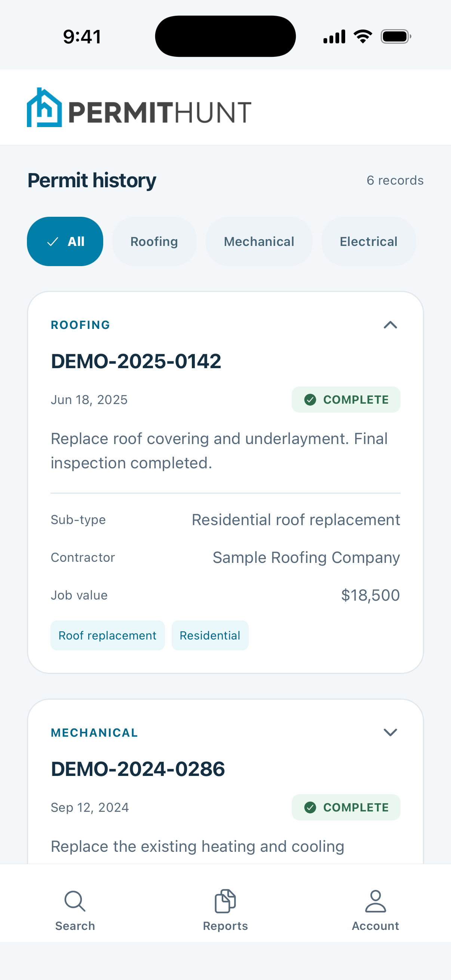
Task: Tap the Job value field label
Action: coord(79,595)
